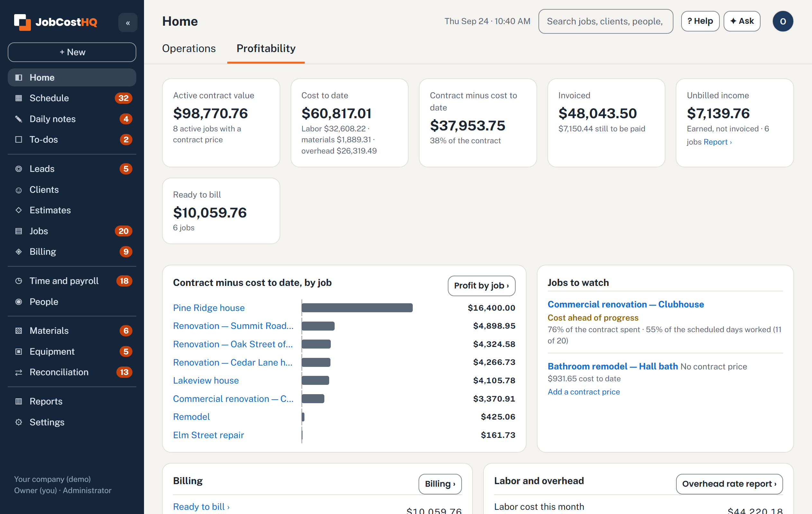Open the Profit by job report

(x=481, y=286)
